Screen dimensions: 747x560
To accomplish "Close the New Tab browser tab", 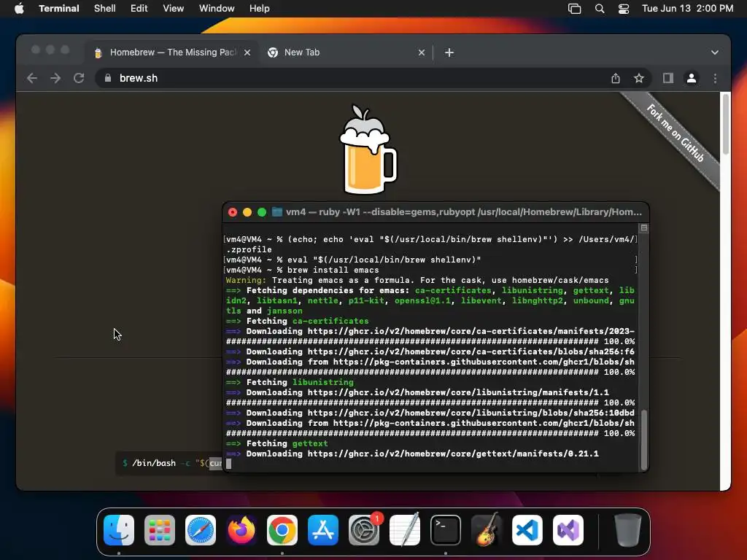I will (422, 52).
